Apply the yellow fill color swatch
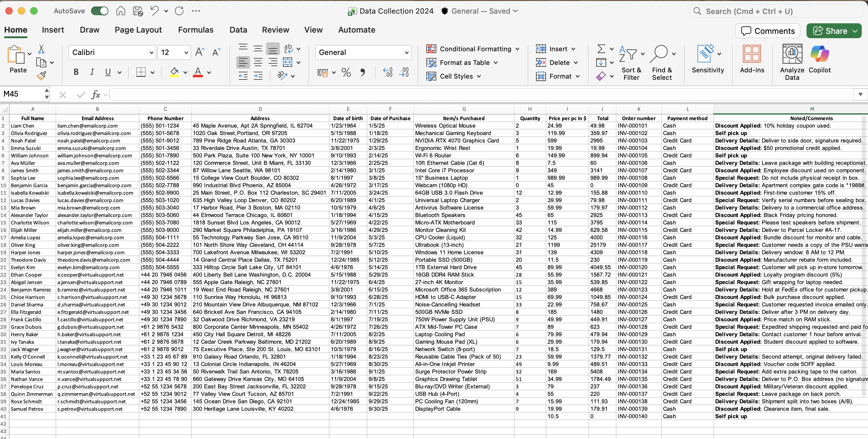 [x=174, y=72]
